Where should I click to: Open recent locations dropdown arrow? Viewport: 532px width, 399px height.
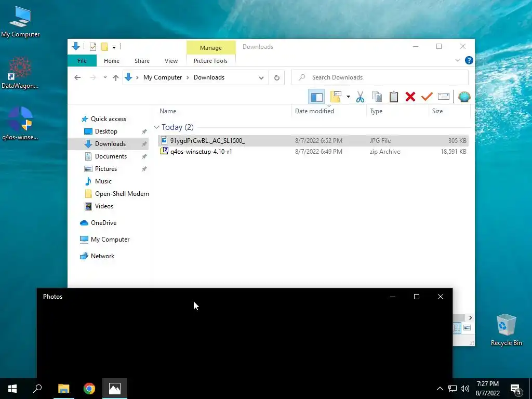105,77
